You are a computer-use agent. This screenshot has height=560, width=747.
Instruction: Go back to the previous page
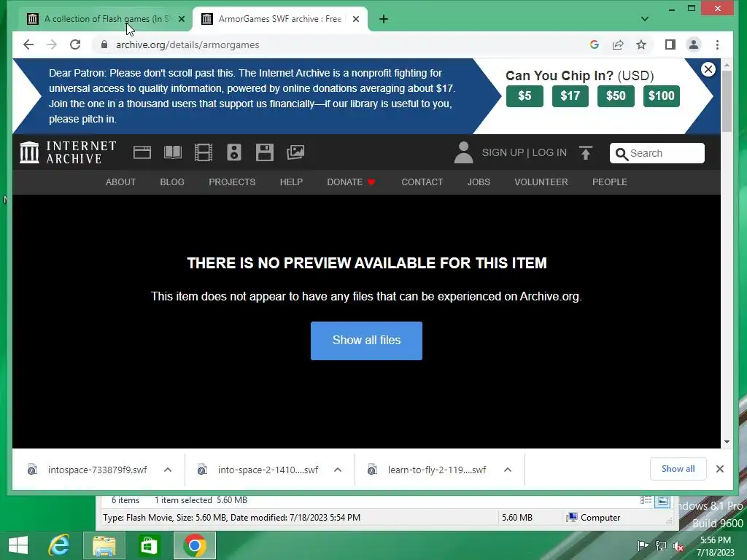pyautogui.click(x=28, y=44)
